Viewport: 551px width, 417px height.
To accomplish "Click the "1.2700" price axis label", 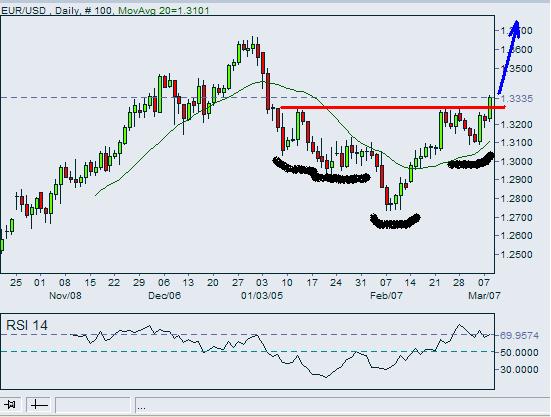I will 516,217.
